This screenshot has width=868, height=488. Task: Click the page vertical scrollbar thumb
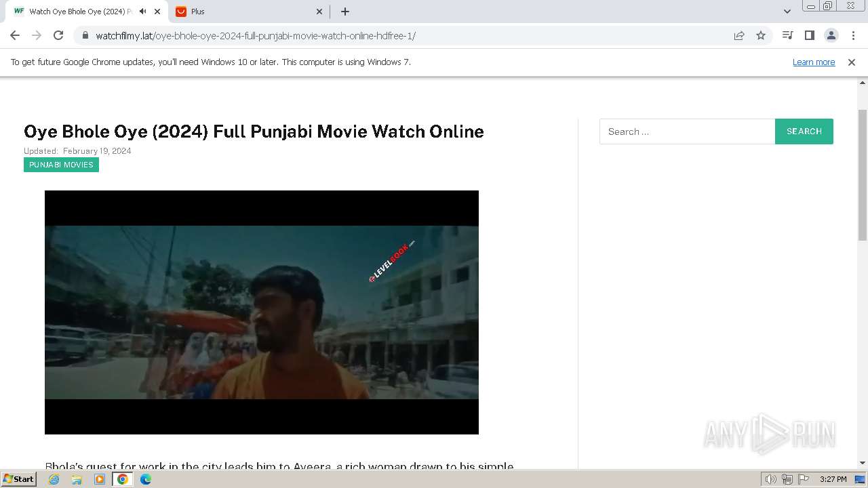tap(863, 175)
